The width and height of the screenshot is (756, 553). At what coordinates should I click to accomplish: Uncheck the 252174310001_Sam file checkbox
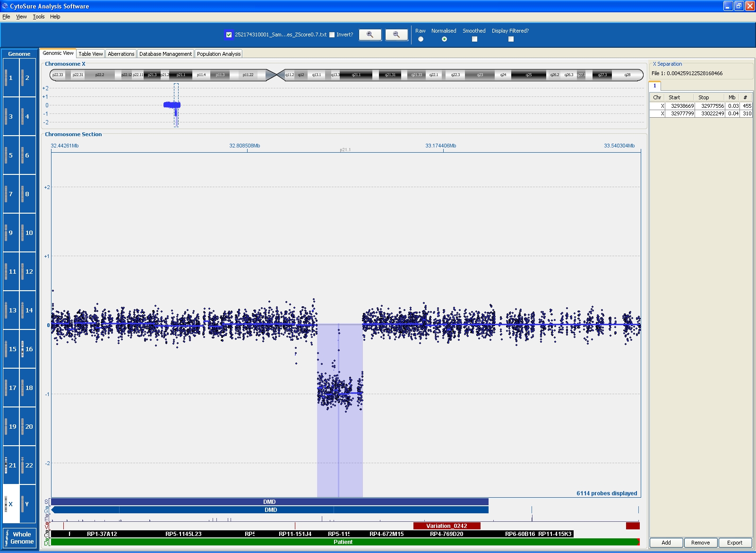tap(229, 35)
